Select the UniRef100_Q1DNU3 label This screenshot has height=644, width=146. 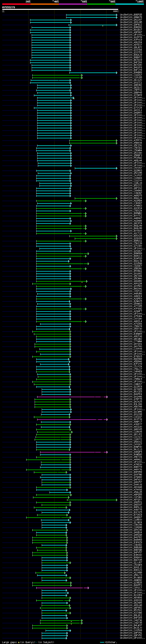coord(131,170)
